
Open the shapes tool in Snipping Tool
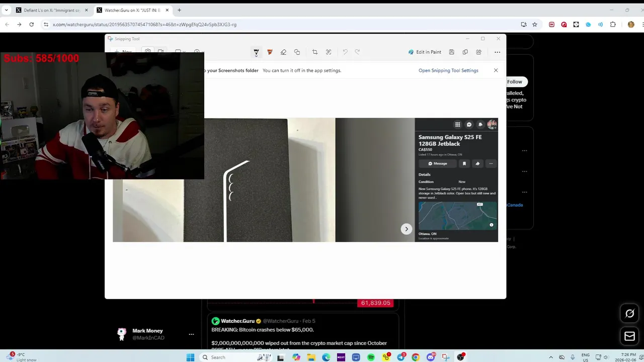click(x=297, y=52)
